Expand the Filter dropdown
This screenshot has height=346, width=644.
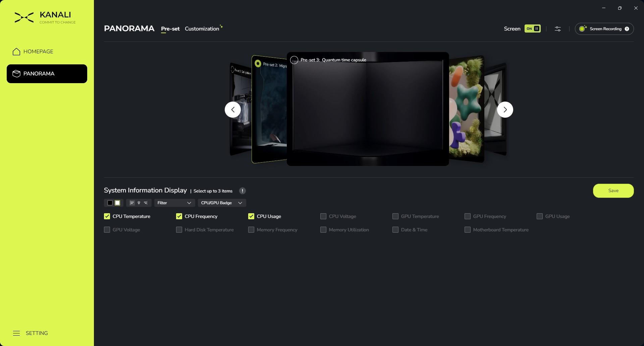click(174, 203)
